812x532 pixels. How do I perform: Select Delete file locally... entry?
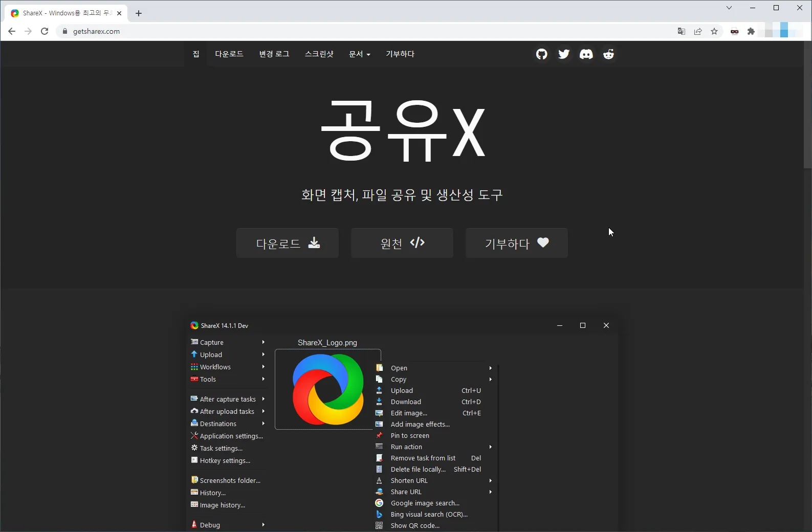(434, 469)
